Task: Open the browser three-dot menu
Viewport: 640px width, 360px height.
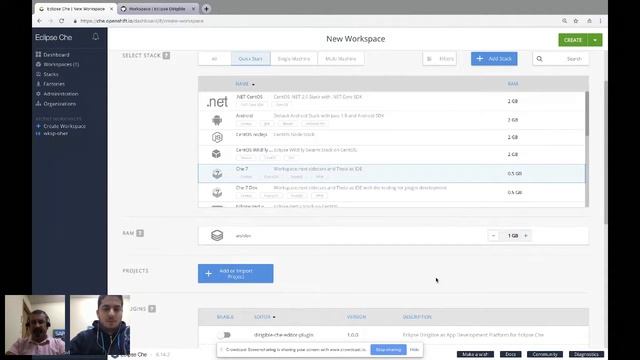Action: point(600,21)
